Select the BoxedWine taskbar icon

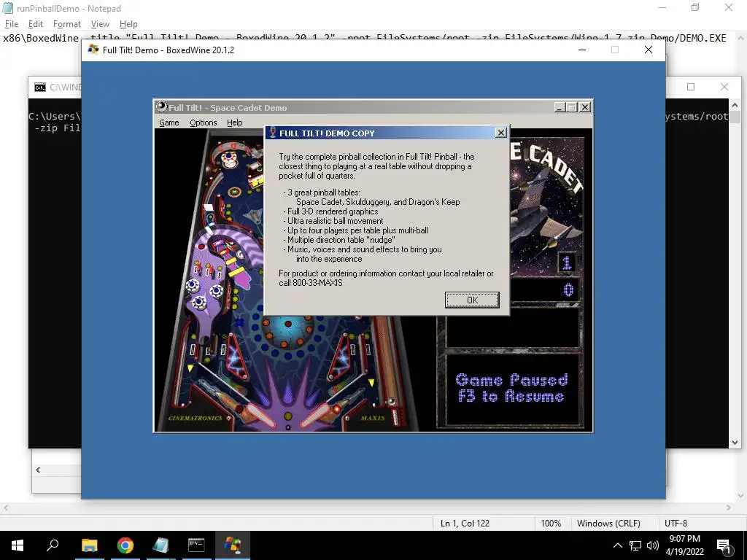click(233, 545)
